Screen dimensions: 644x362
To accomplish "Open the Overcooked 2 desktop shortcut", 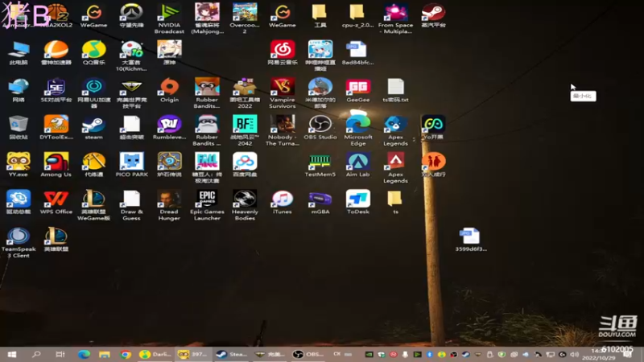I will pos(245,19).
